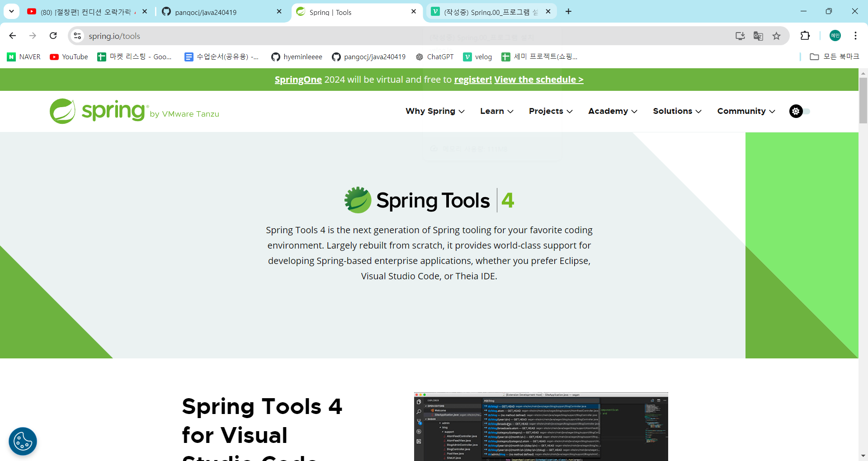Open the Visual Studio Code screenshot thumbnail

click(x=541, y=427)
